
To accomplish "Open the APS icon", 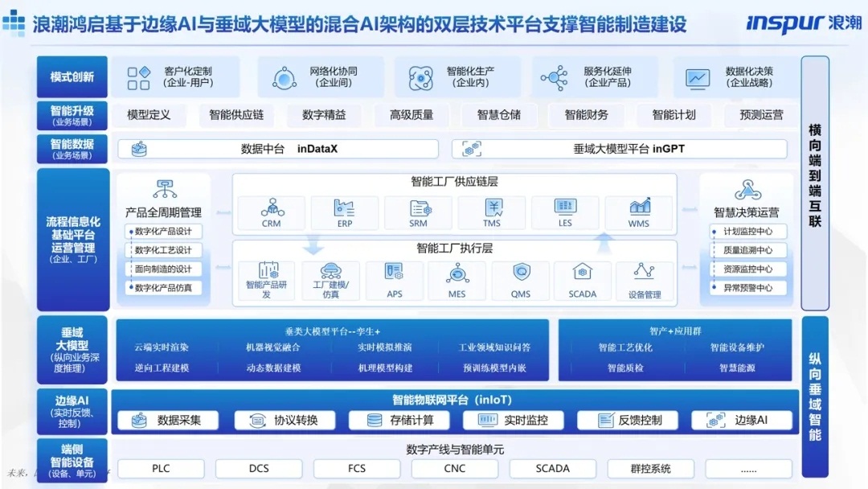I will point(394,272).
